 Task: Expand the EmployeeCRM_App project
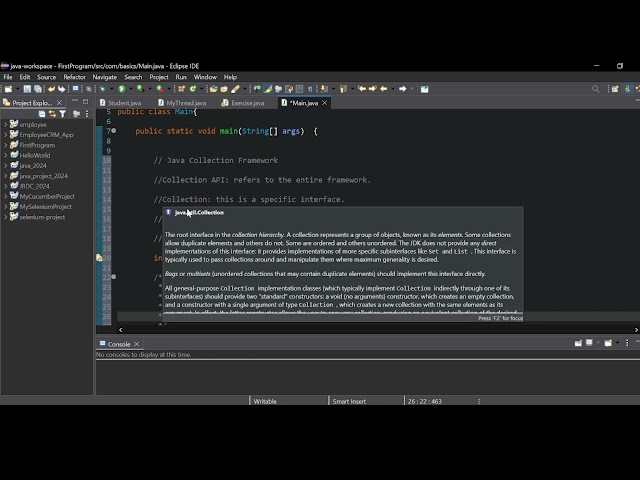(5, 135)
